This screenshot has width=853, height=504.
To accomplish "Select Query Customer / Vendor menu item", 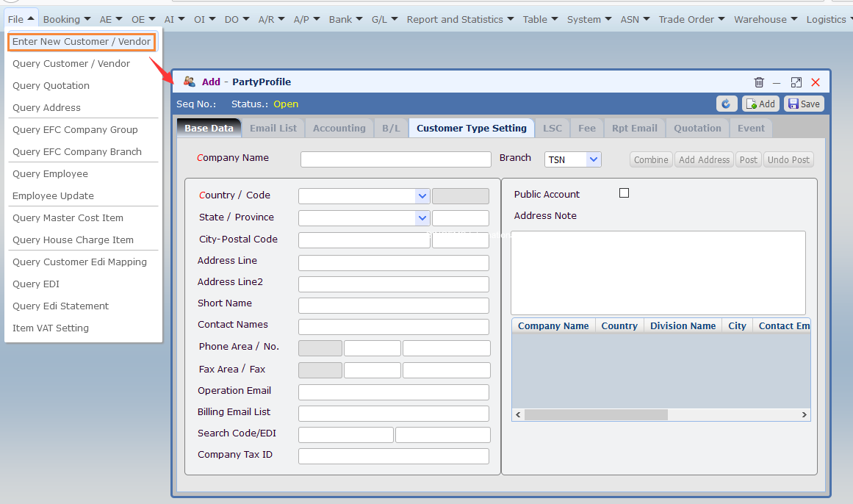I will pyautogui.click(x=71, y=64).
